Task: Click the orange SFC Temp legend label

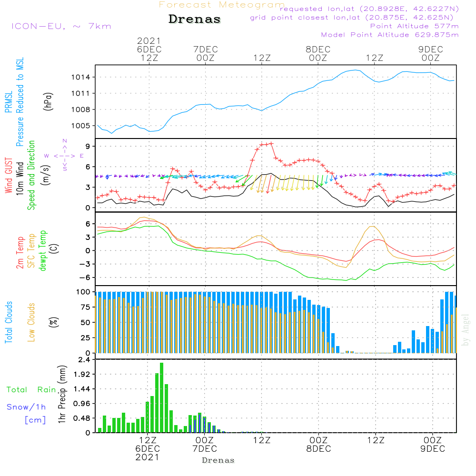Action: tap(31, 251)
